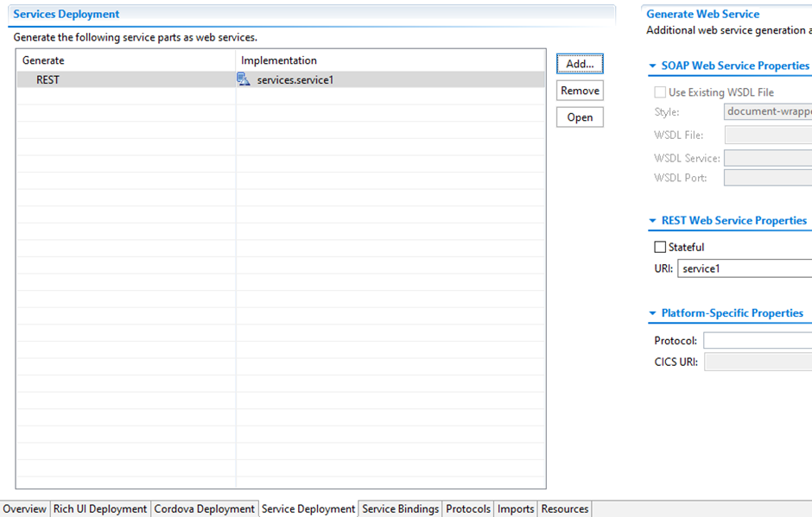Screen dimensions: 812x517
Task: Toggle the Stateful checkbox
Action: coord(660,248)
